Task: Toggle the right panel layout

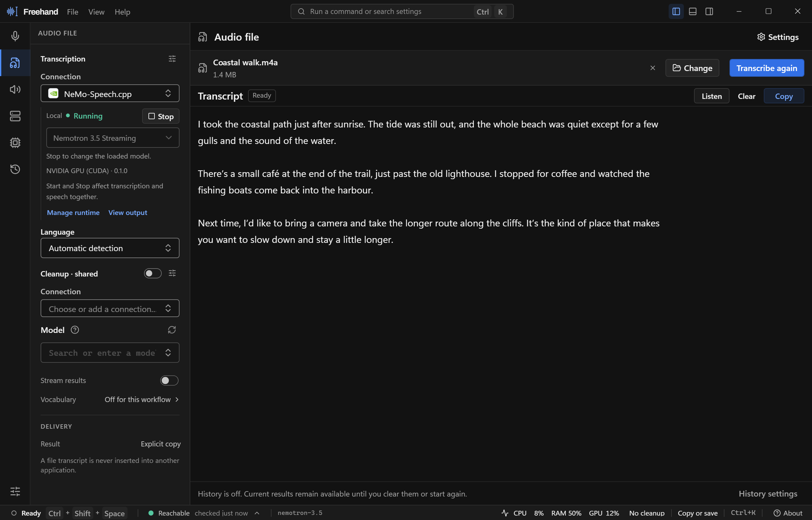Action: [709, 11]
